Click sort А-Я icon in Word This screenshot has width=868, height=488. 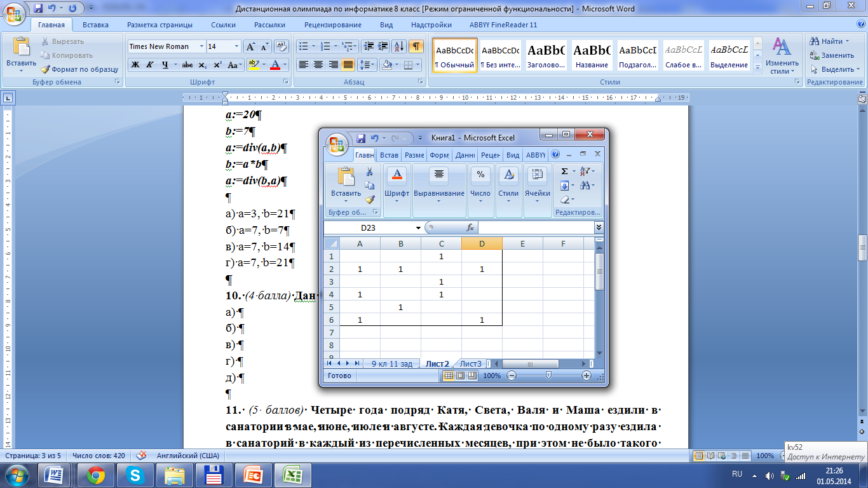400,46
